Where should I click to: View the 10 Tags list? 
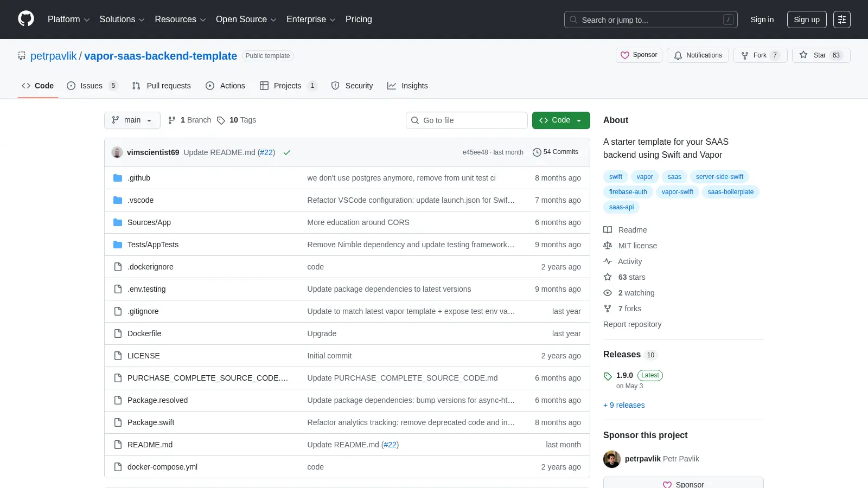pos(237,120)
